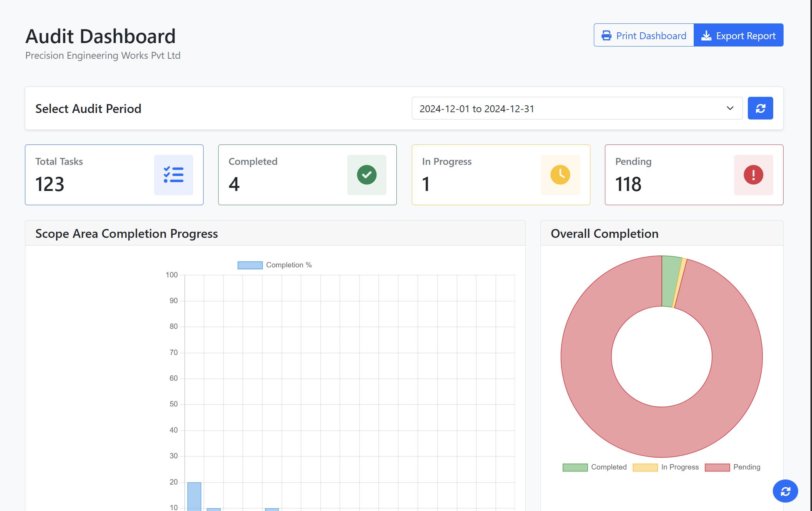Toggle the Completion % legend in the bar chart
This screenshot has height=511, width=812.
[x=274, y=265]
